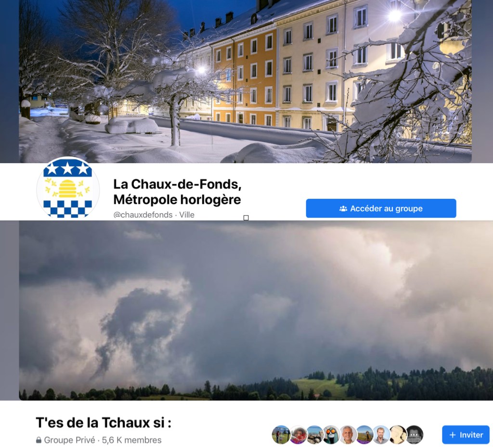
Task: Open the snowy street cover photo
Action: (x=245, y=81)
